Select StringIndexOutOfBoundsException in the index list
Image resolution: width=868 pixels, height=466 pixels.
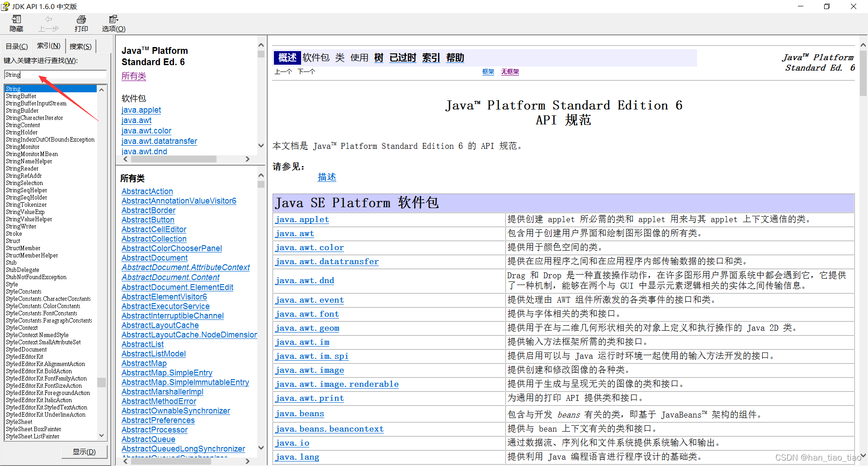click(50, 139)
